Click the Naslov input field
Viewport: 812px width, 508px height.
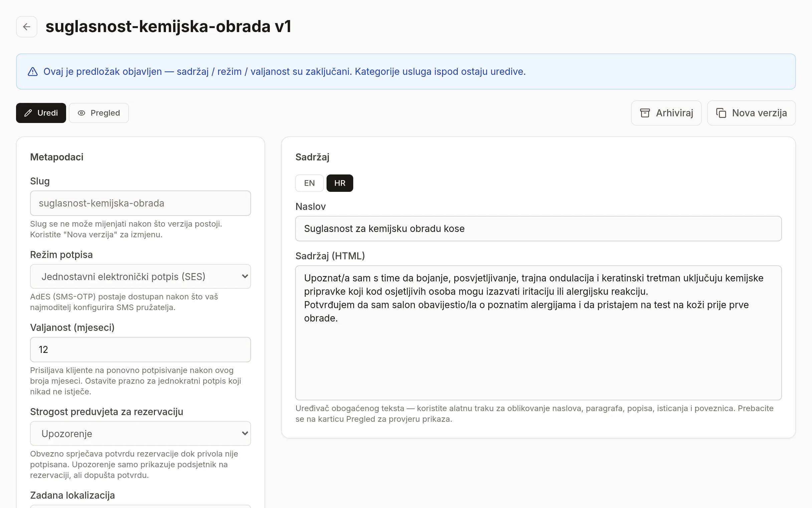pos(538,229)
